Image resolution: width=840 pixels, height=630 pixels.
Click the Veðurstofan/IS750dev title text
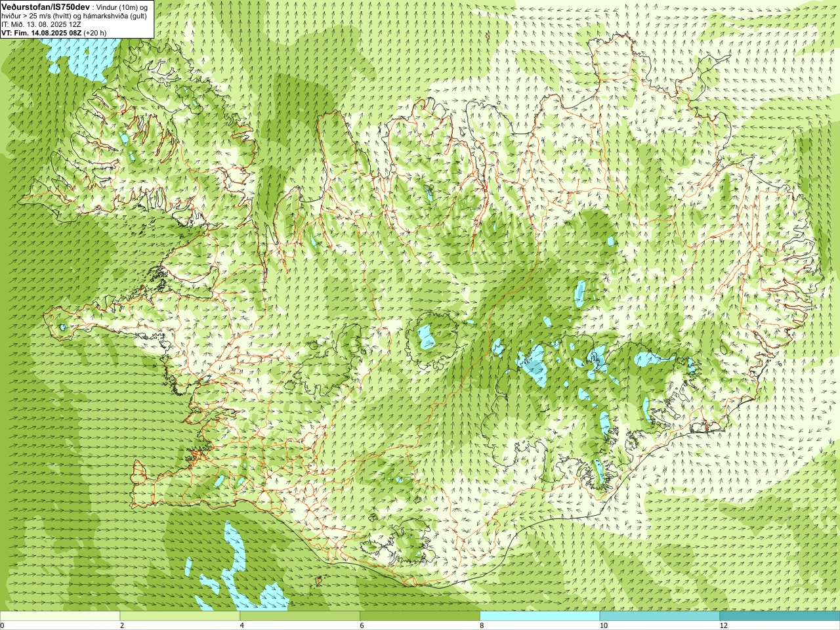46,6
